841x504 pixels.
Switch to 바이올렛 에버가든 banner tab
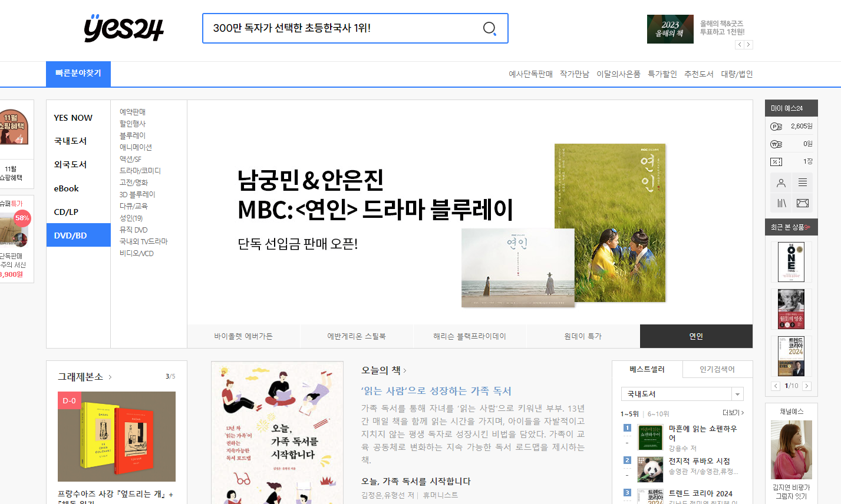pyautogui.click(x=243, y=336)
